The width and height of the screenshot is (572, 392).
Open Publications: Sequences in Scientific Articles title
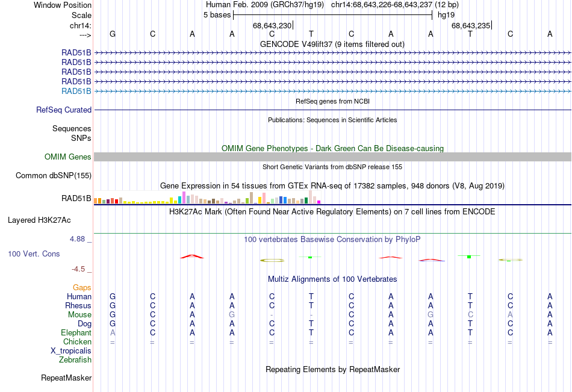click(332, 120)
